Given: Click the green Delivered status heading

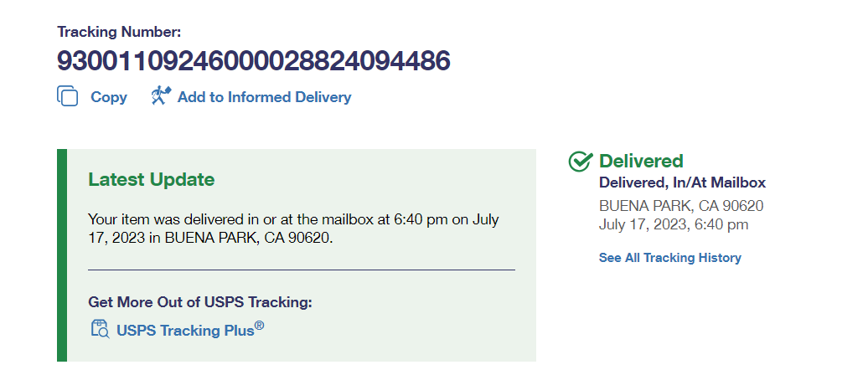Looking at the screenshot, I should 641,161.
